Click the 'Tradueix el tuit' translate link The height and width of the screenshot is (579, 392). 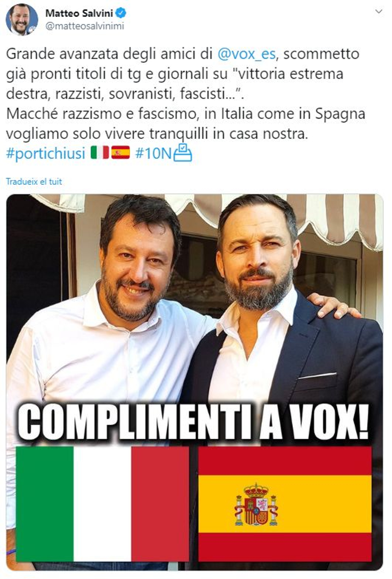[34, 181]
